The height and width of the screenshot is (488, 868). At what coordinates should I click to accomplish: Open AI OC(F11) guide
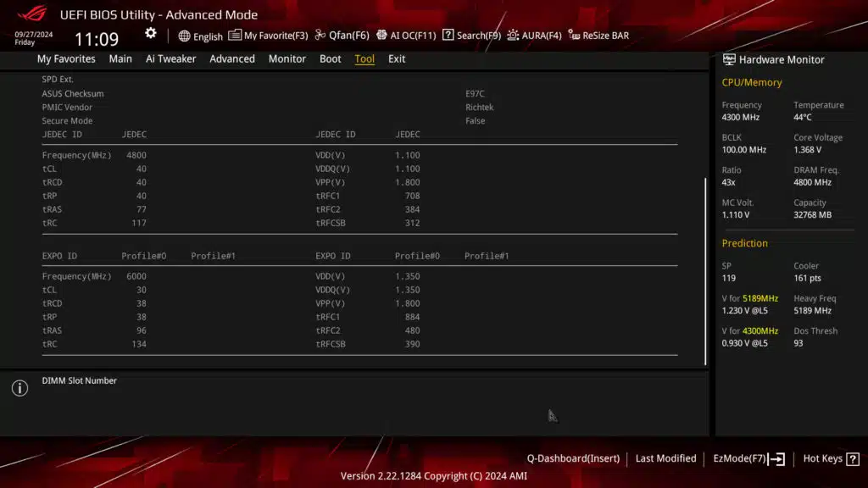click(x=406, y=36)
